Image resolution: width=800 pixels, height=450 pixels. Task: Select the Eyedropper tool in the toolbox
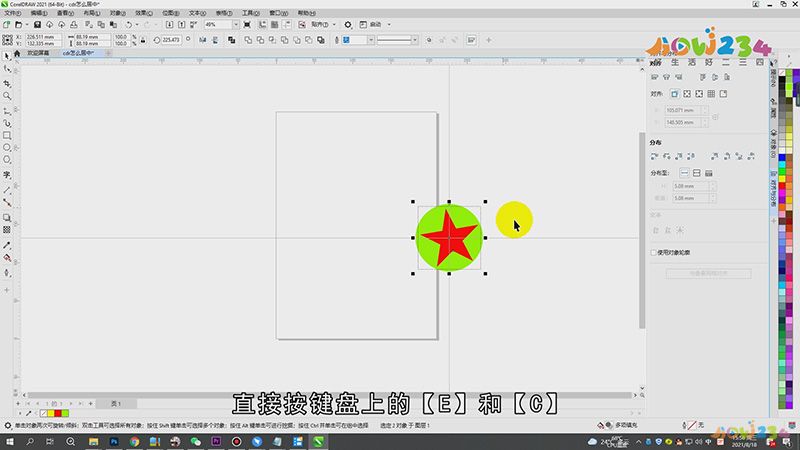(7, 245)
